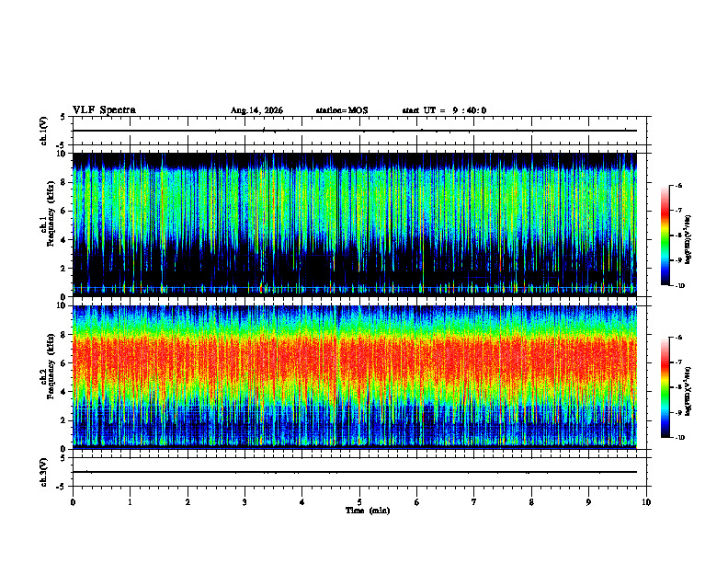Select the date text "Aug.14, 2026"
This screenshot has height=563, width=728.
coord(256,110)
